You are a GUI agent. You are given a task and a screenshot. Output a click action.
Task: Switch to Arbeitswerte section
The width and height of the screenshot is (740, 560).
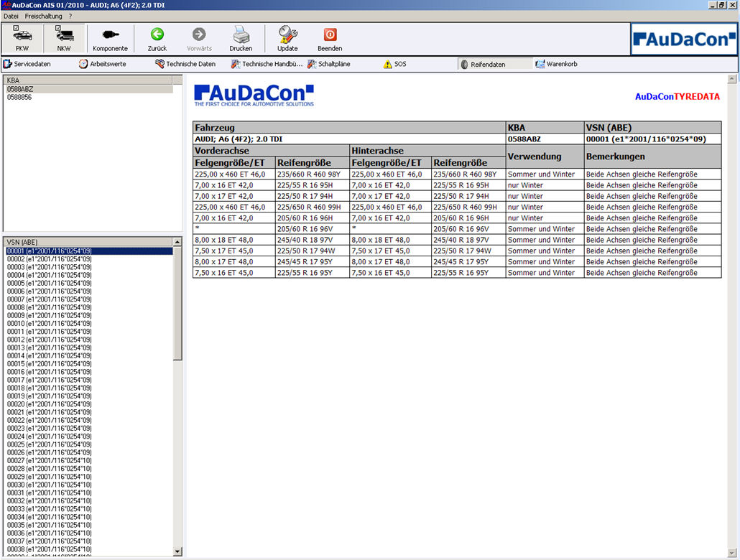pyautogui.click(x=103, y=64)
